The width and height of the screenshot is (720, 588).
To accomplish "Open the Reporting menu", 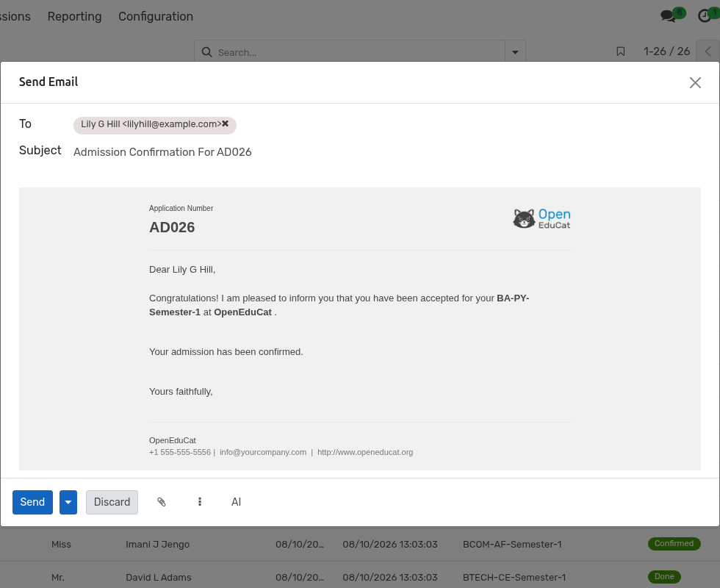I will pos(74,16).
